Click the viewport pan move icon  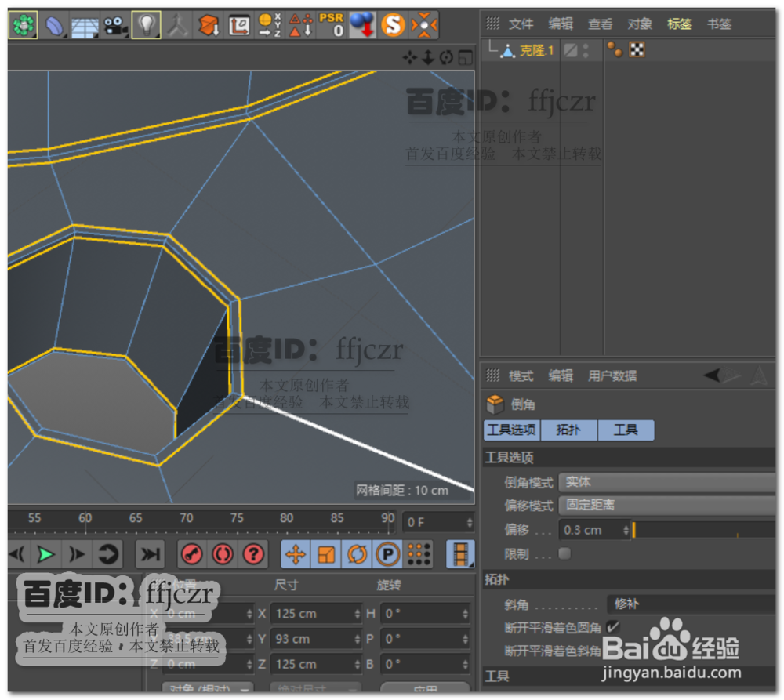[x=409, y=58]
